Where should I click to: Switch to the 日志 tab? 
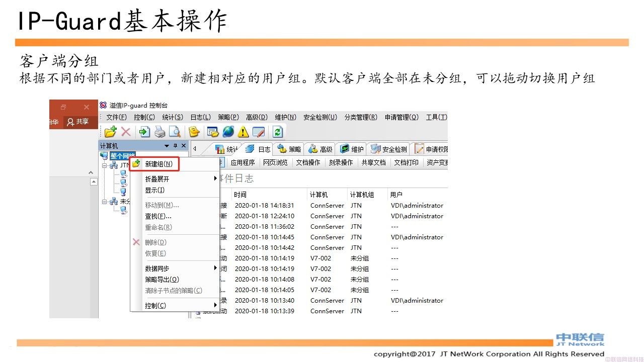click(x=258, y=149)
